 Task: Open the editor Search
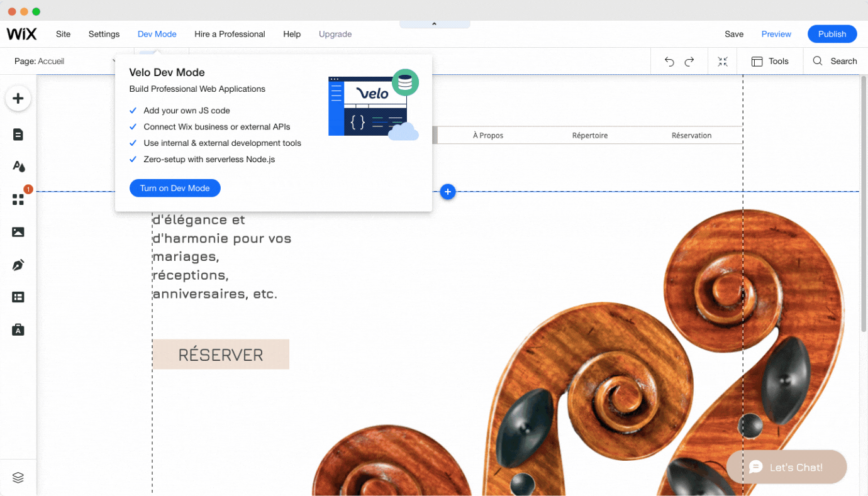click(x=835, y=61)
